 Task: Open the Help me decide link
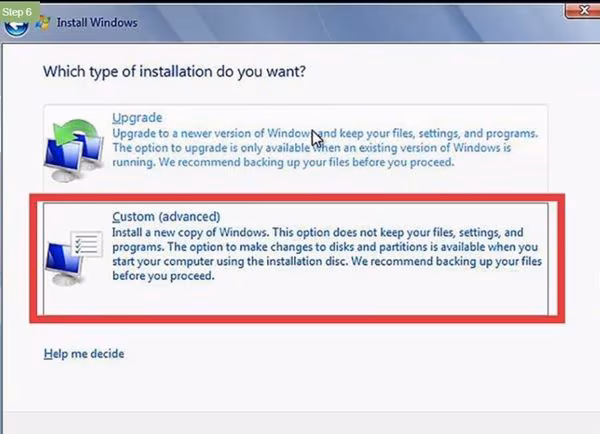point(84,353)
